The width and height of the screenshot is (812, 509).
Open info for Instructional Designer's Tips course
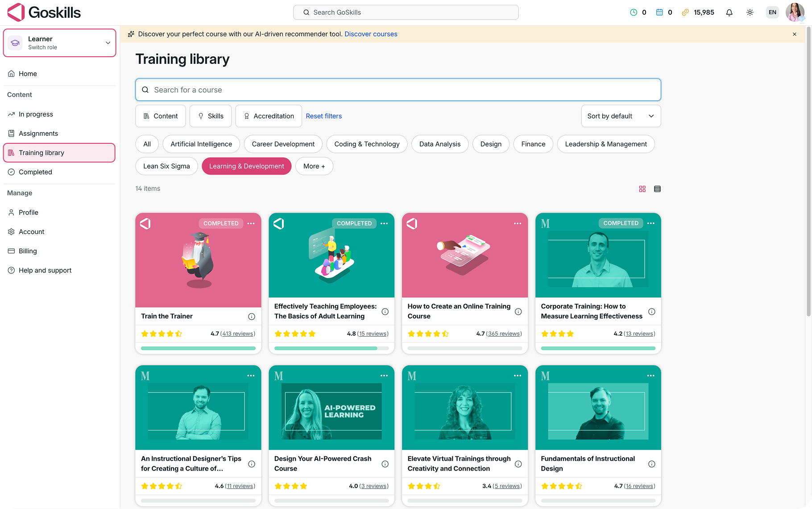click(252, 464)
